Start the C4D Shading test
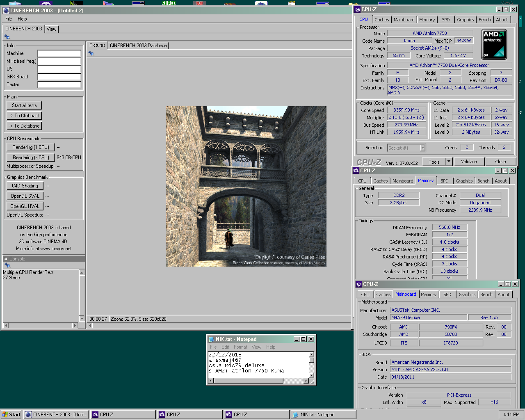The image size is (525, 420). [25, 186]
